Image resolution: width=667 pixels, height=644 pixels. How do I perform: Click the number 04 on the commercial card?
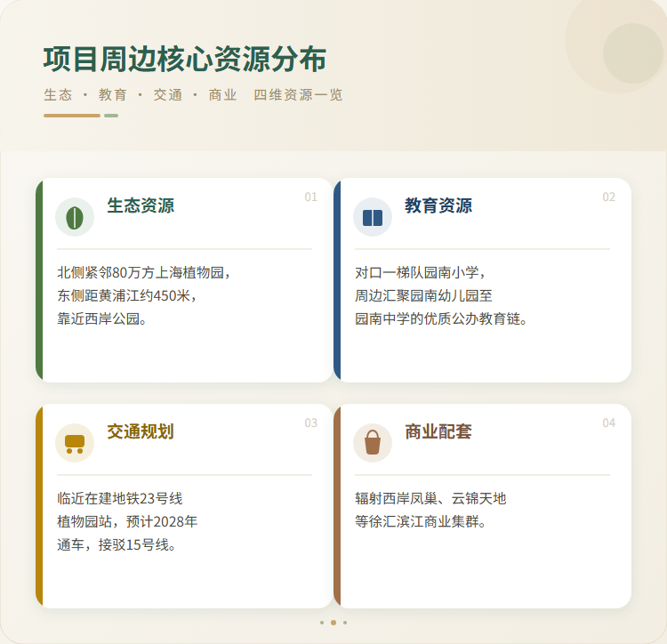pyautogui.click(x=608, y=423)
